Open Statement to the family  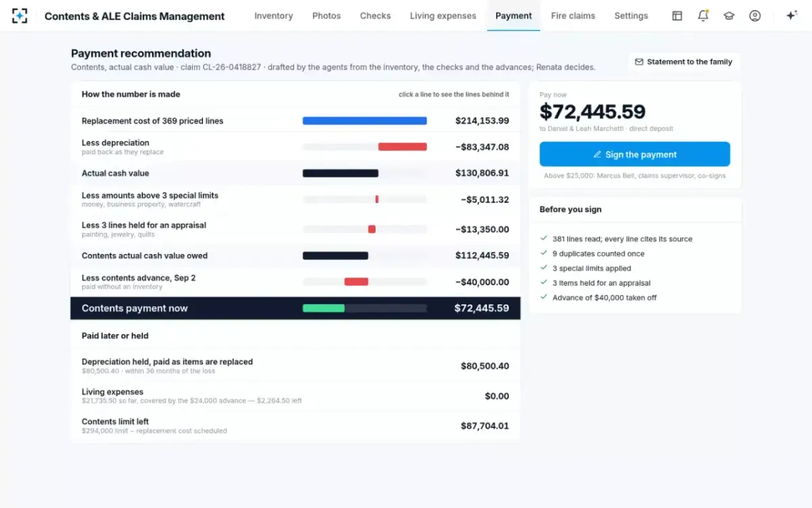(x=683, y=62)
